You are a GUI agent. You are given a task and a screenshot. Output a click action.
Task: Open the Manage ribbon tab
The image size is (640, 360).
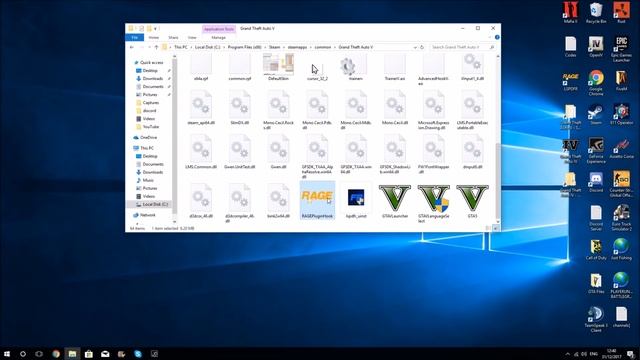(x=218, y=38)
